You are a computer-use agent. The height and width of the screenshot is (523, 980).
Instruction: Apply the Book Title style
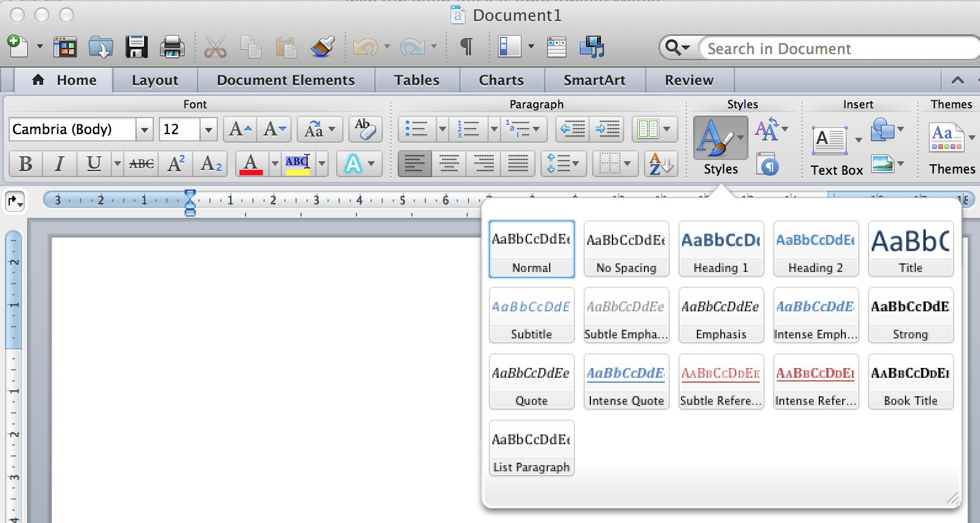(x=910, y=382)
